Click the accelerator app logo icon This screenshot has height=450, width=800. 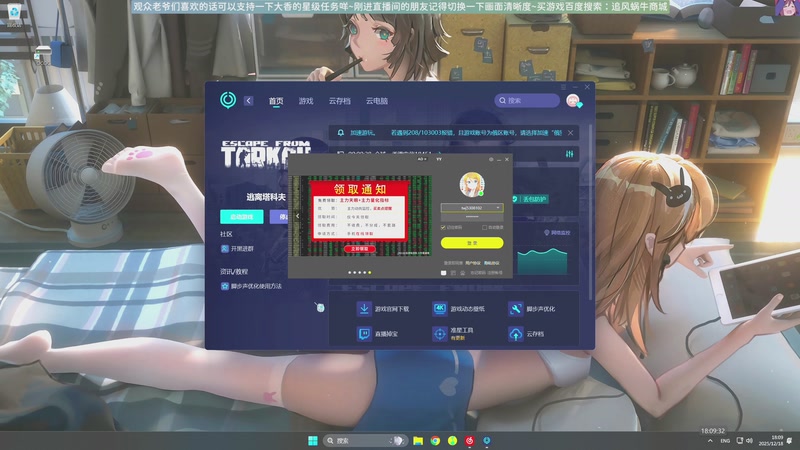coord(228,100)
